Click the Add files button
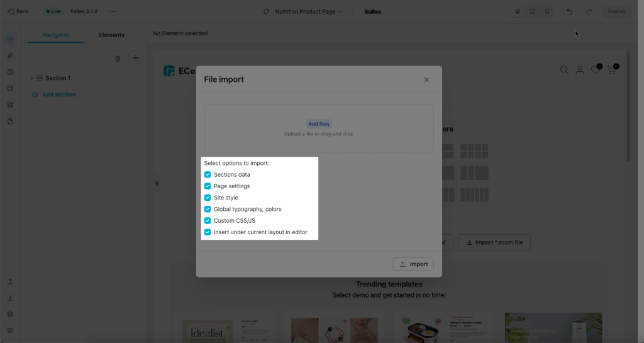Image resolution: width=644 pixels, height=343 pixels. (319, 124)
